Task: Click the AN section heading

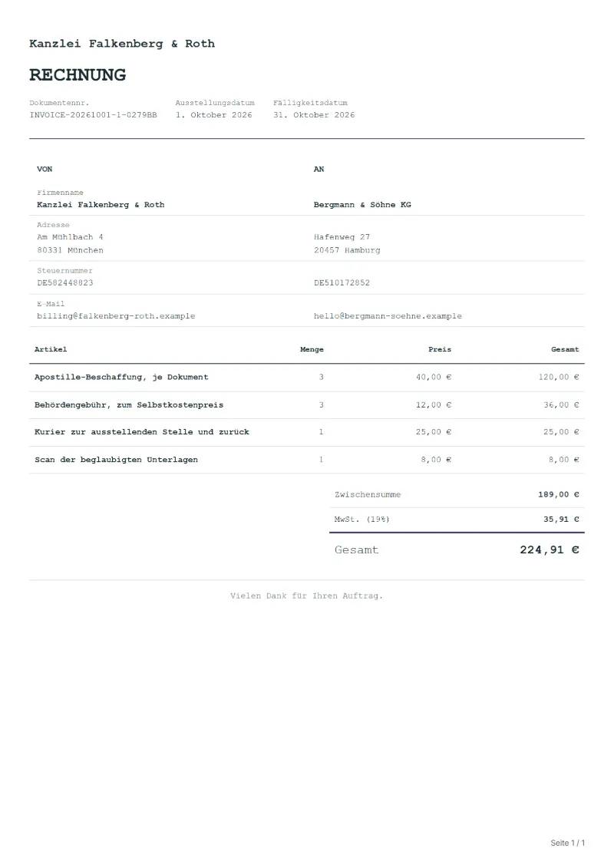Action: pos(319,170)
